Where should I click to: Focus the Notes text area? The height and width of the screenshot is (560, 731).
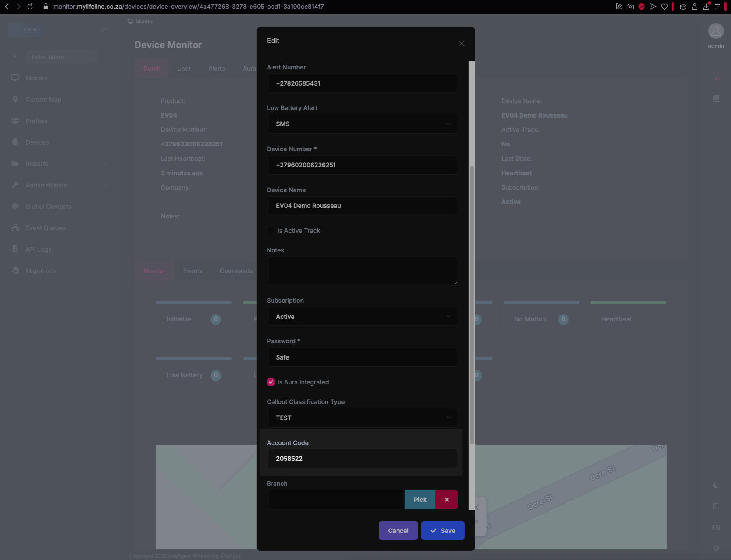click(x=362, y=271)
